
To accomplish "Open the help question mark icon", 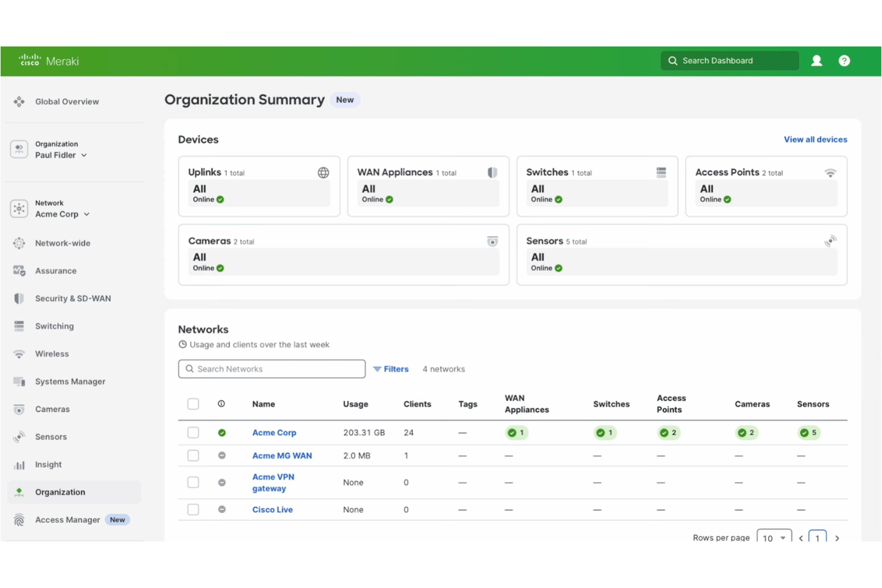I will click(844, 61).
